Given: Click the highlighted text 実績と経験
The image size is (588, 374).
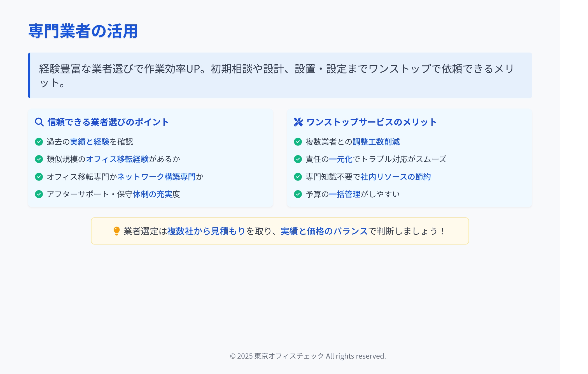Looking at the screenshot, I should click(x=90, y=142).
